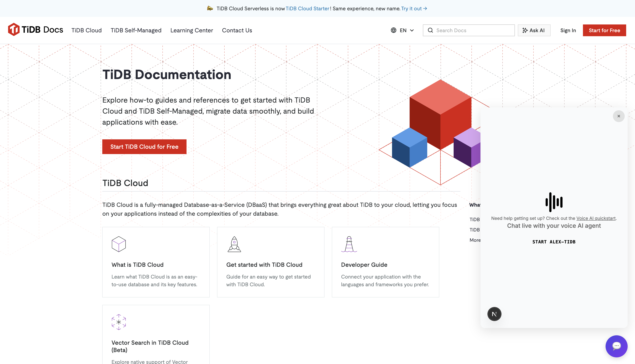Click the cube icon for What is TiDB Cloud
635x364 pixels.
click(x=118, y=244)
